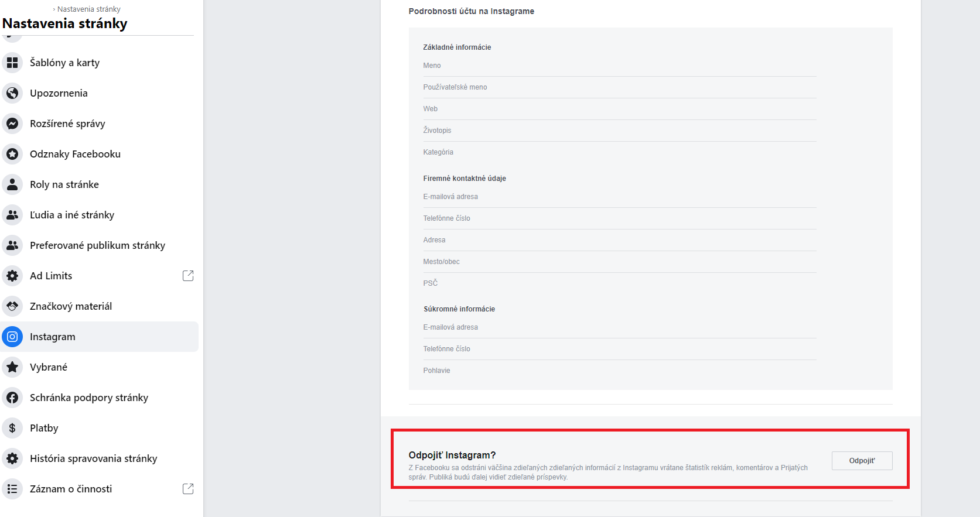Click the Web row
Viewport: 980px width, 517px height.
click(620, 109)
